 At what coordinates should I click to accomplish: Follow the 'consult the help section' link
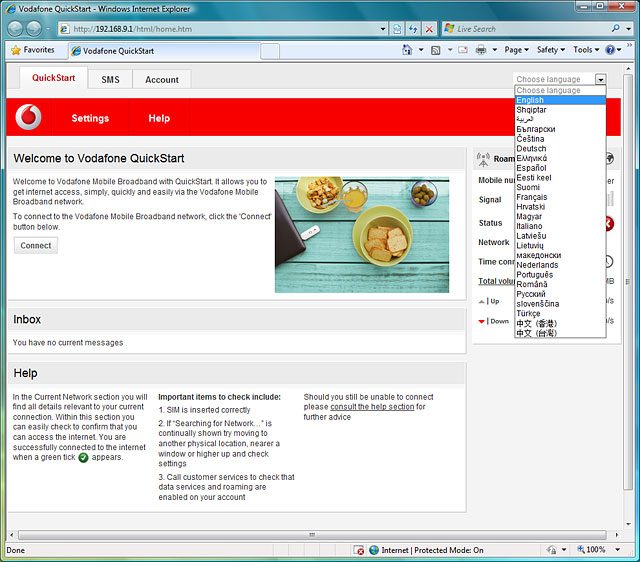358,407
